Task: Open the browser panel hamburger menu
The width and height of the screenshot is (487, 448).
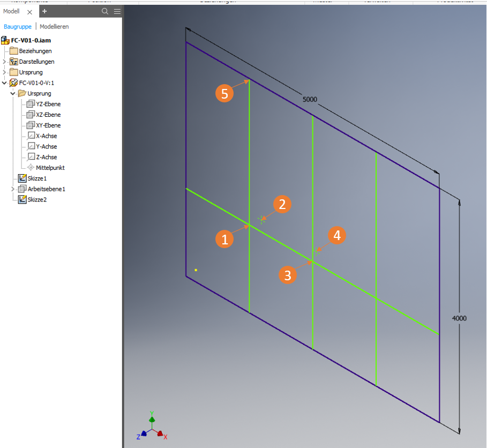Action: coord(117,11)
